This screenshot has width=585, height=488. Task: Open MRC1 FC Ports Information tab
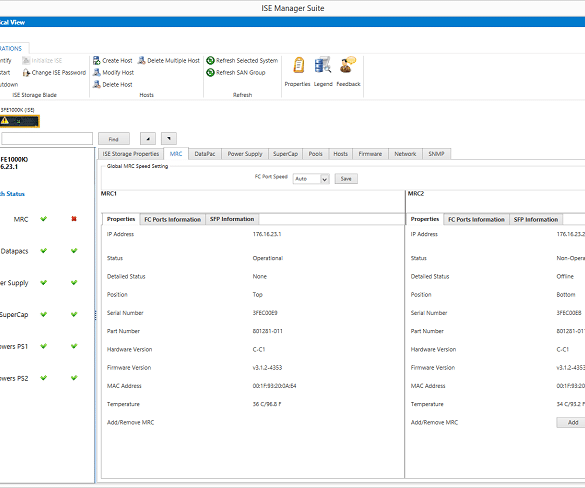pos(172,219)
